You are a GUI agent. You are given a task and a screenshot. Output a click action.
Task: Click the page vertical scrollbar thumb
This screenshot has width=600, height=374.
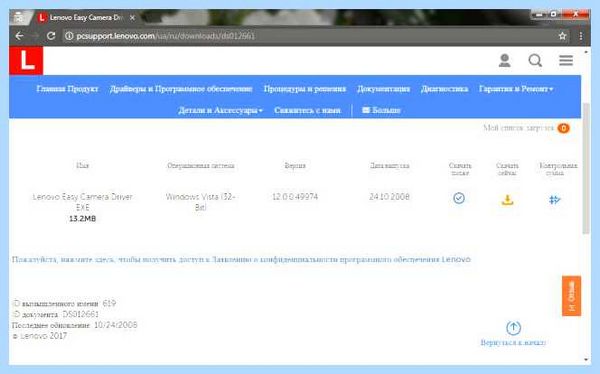click(x=586, y=168)
